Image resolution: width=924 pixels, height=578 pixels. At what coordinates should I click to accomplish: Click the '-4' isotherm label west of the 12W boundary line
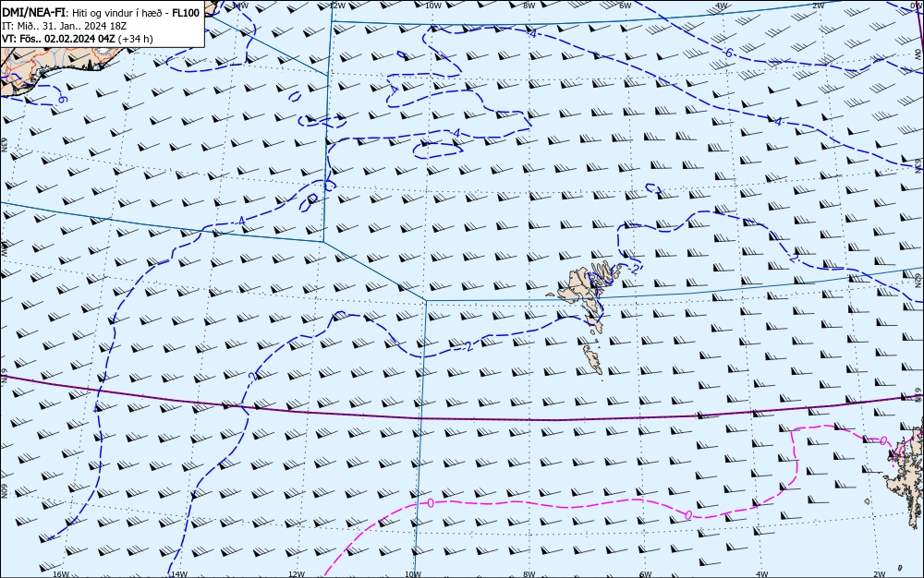pos(240,221)
